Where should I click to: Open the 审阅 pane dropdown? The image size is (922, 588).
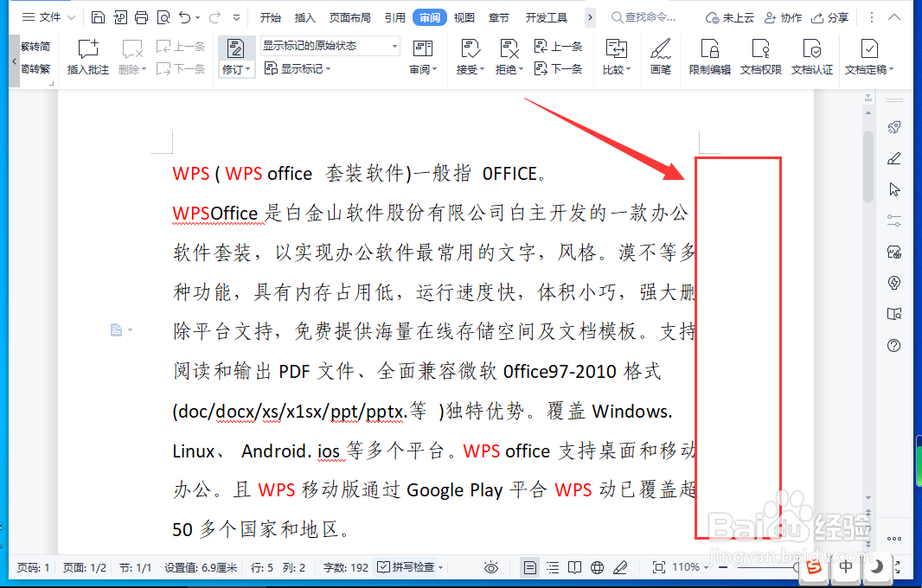[x=423, y=56]
